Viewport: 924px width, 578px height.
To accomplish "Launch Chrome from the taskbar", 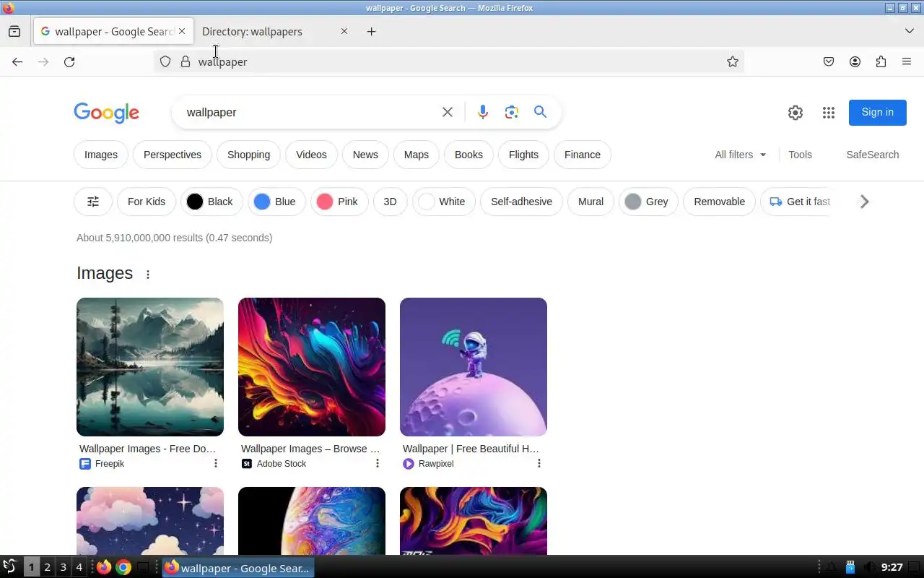I will [x=123, y=567].
